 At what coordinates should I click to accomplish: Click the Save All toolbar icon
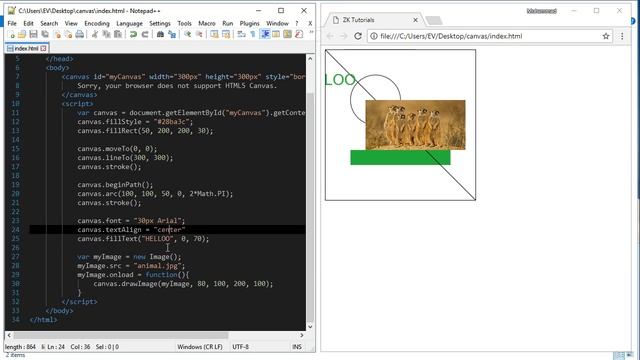pyautogui.click(x=44, y=35)
